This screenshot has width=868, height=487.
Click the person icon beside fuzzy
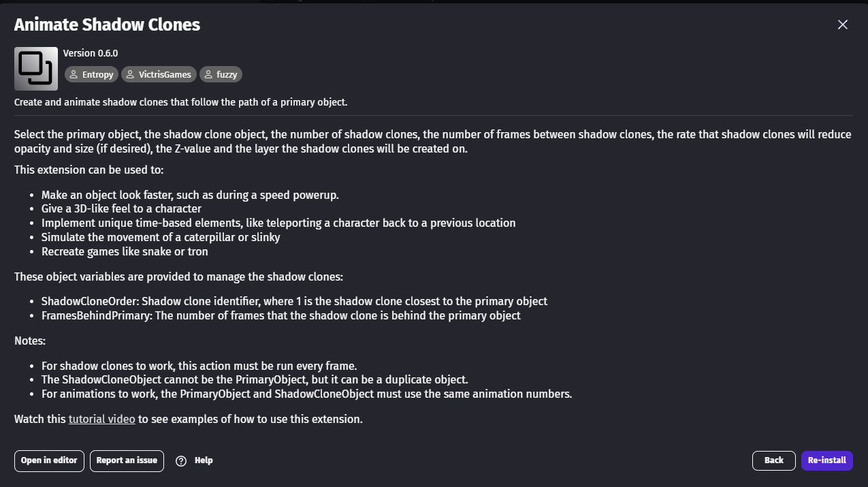(209, 74)
